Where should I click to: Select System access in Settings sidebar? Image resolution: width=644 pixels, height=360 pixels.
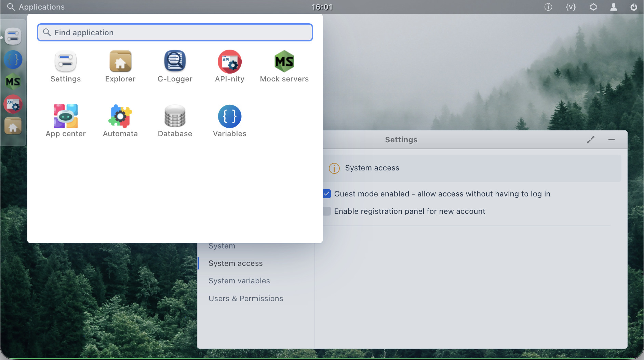point(236,263)
